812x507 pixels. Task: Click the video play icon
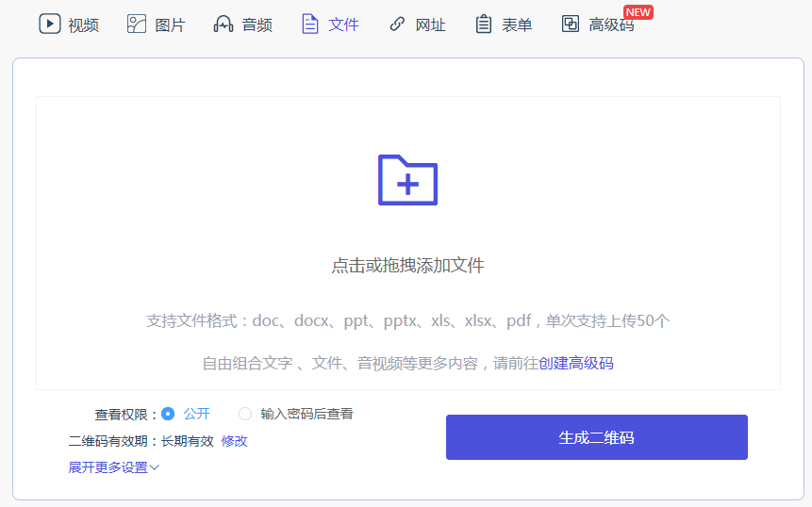pos(50,24)
